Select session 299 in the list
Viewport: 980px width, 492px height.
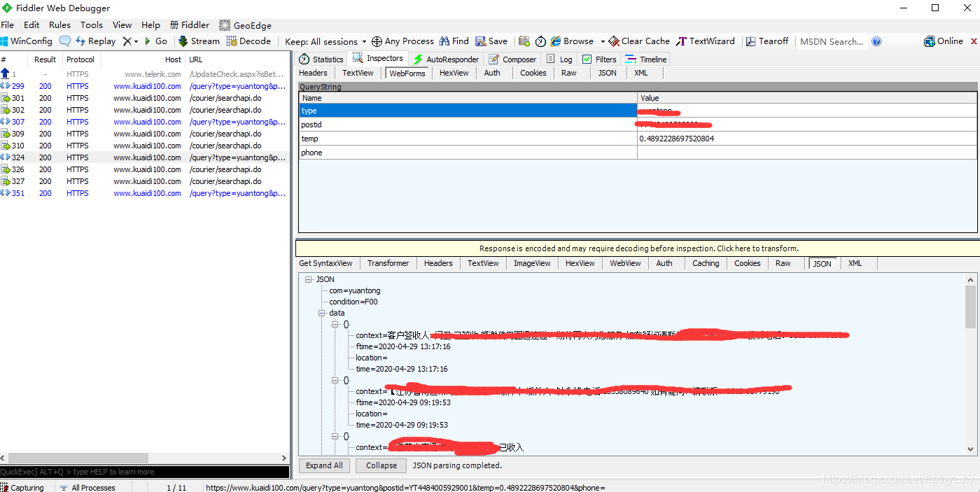[x=145, y=86]
